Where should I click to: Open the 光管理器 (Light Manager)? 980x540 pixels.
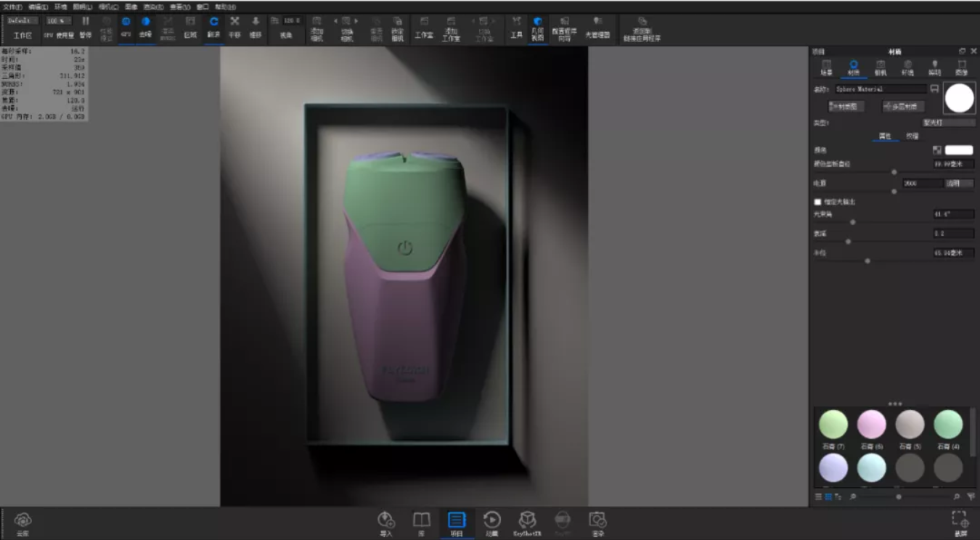[597, 26]
